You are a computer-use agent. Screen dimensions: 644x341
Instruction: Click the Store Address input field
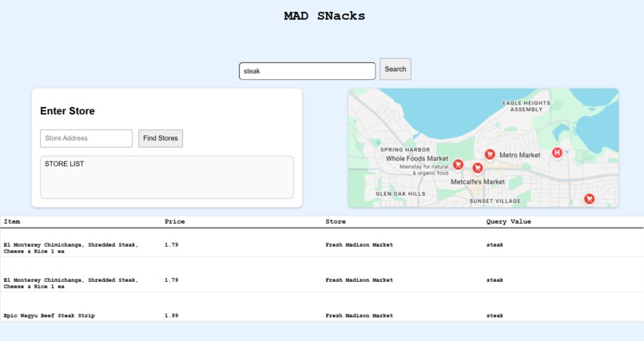point(86,138)
